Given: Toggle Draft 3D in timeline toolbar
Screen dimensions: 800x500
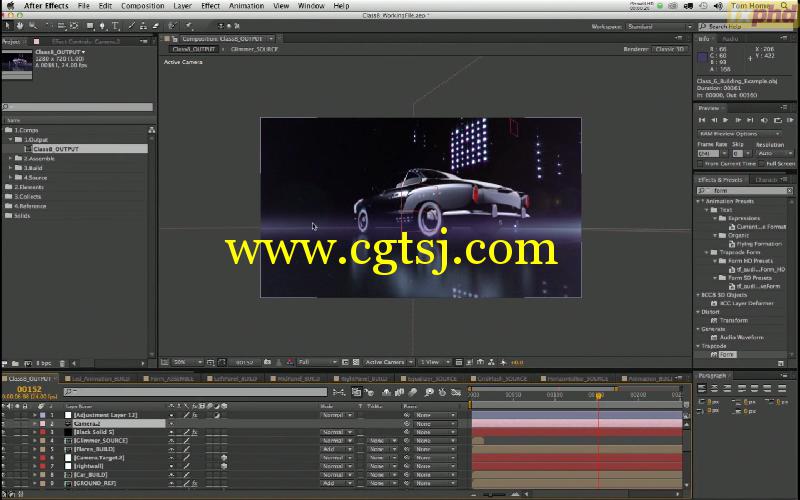Looking at the screenshot, I should click(368, 392).
